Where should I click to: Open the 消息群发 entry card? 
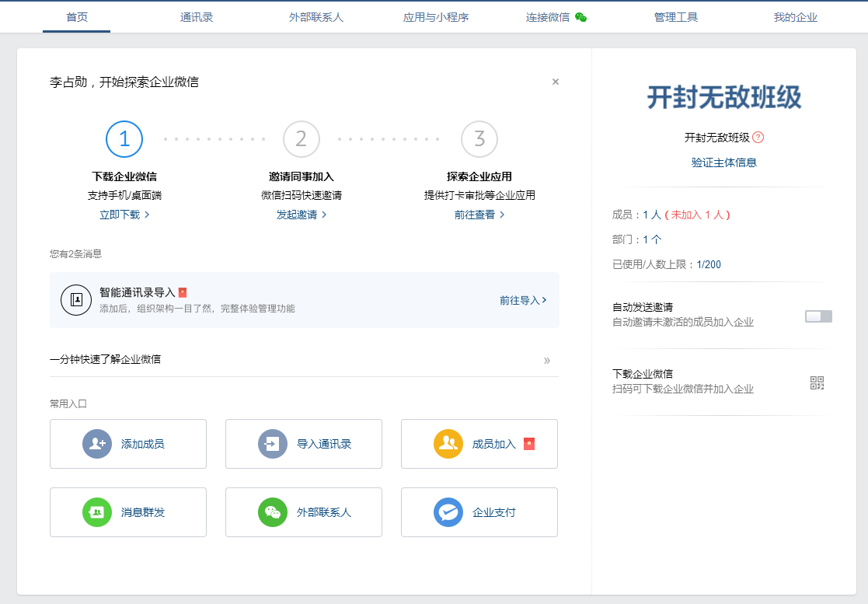(128, 512)
